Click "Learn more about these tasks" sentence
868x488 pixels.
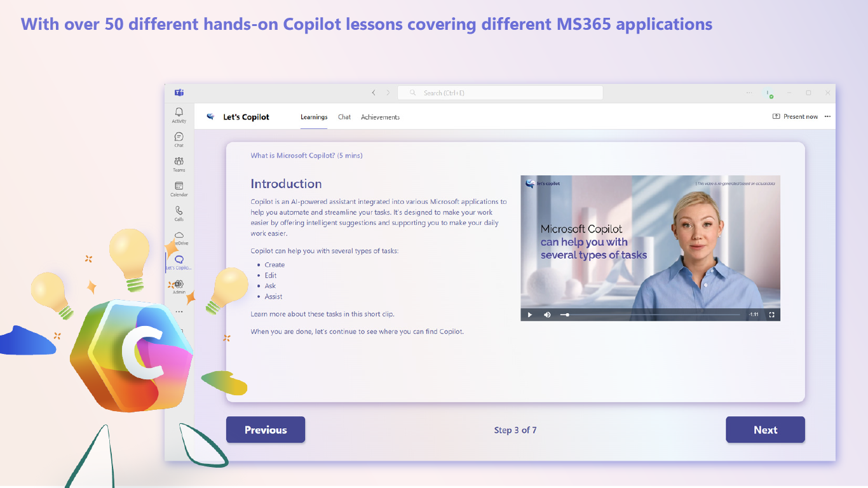pyautogui.click(x=322, y=314)
